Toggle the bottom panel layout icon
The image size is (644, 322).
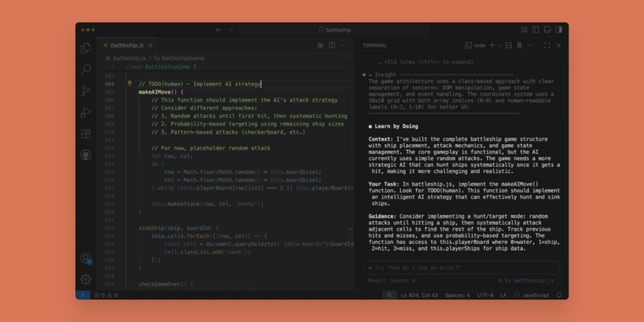[x=547, y=30]
